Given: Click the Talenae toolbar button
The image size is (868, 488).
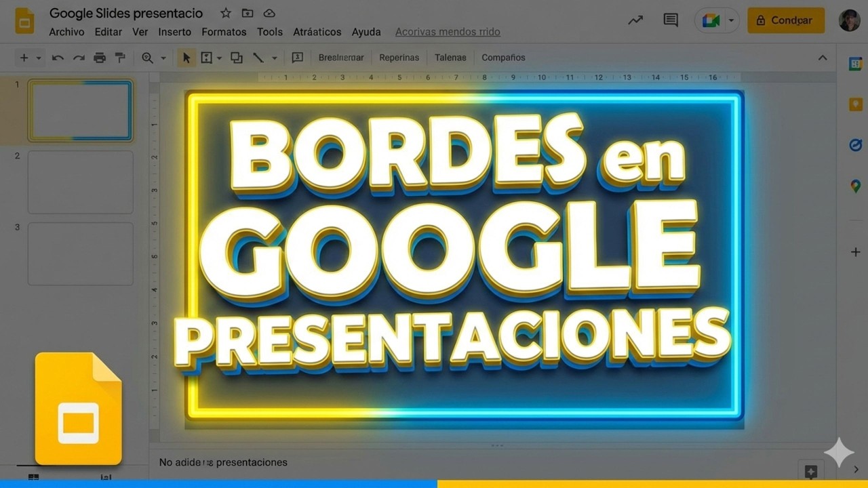Looking at the screenshot, I should tap(451, 58).
